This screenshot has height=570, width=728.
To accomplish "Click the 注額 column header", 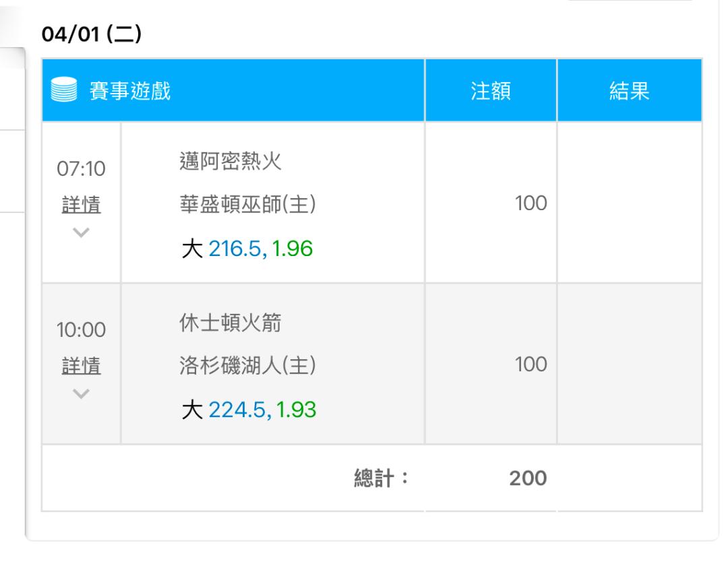I will coord(491,90).
